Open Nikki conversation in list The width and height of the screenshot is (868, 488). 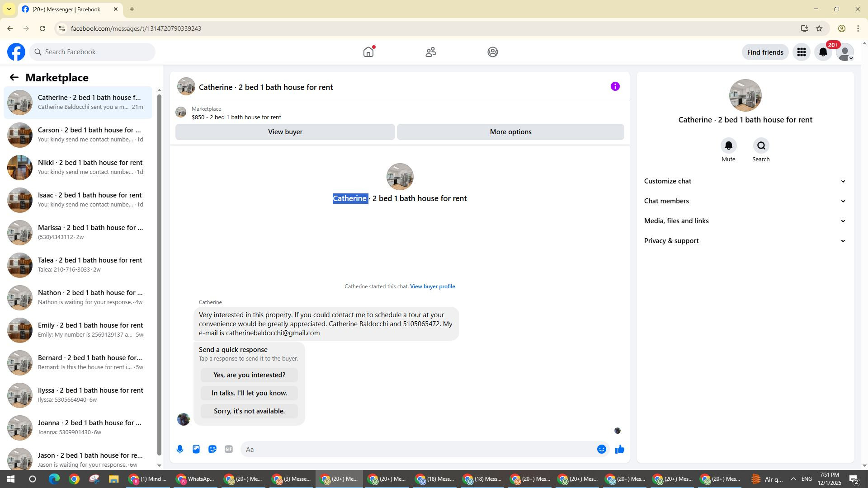point(78,168)
